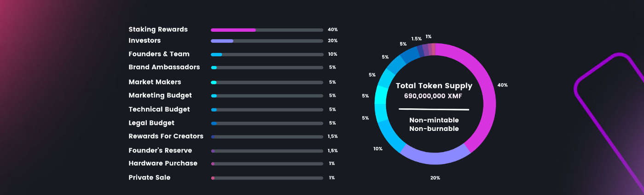
Task: Click the Market Makers progress bar
Action: (x=267, y=83)
